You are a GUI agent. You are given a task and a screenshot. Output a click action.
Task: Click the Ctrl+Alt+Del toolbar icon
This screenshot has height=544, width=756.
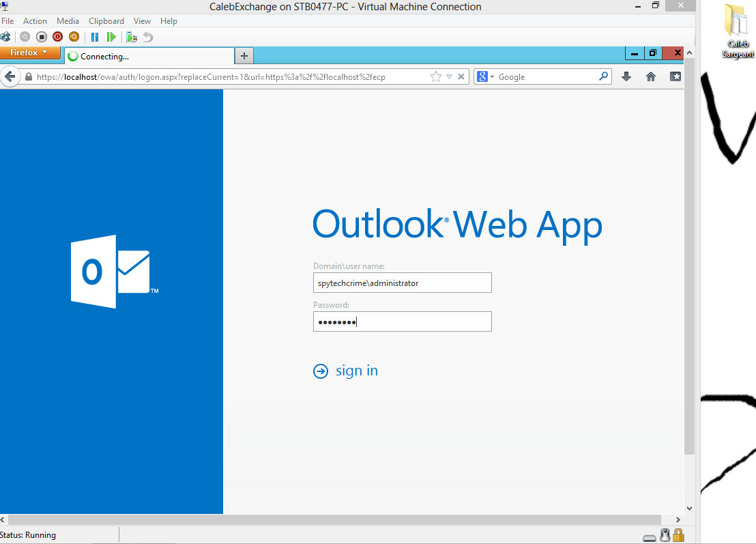point(5,37)
